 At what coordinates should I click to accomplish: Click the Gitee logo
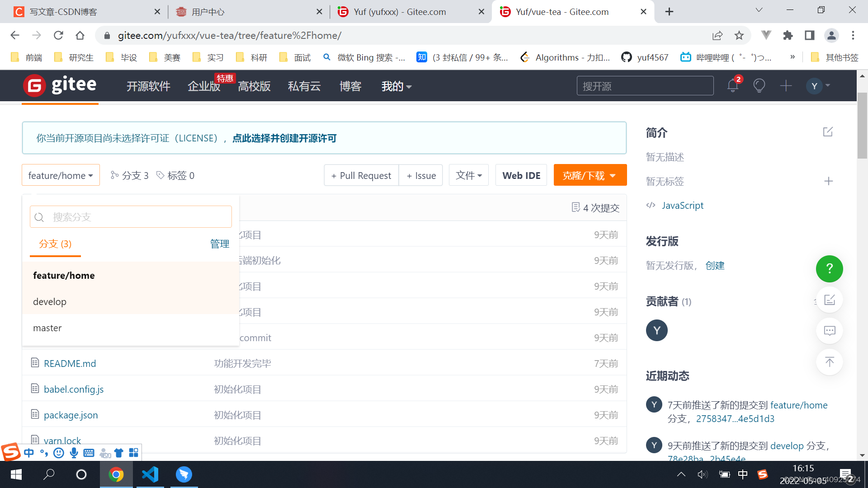pos(60,85)
